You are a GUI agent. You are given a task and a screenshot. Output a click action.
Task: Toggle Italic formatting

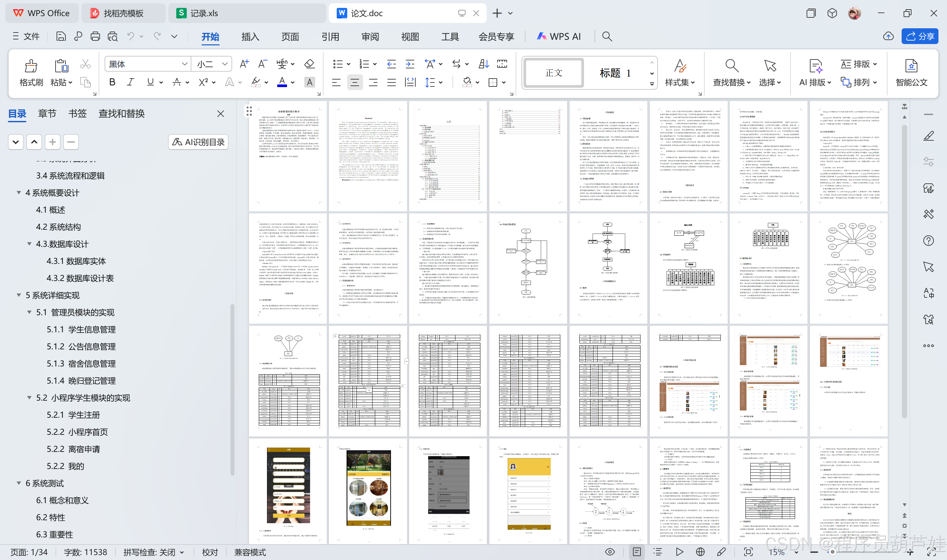tap(131, 82)
